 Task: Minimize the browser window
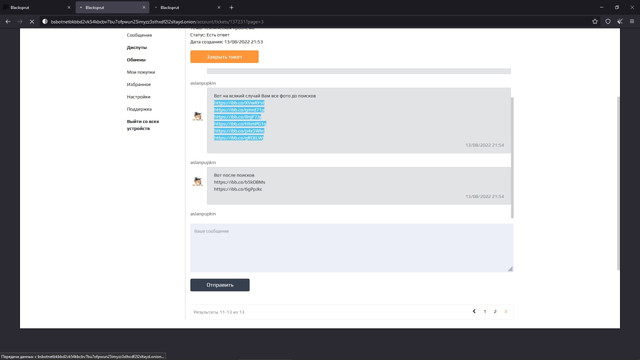602,7
